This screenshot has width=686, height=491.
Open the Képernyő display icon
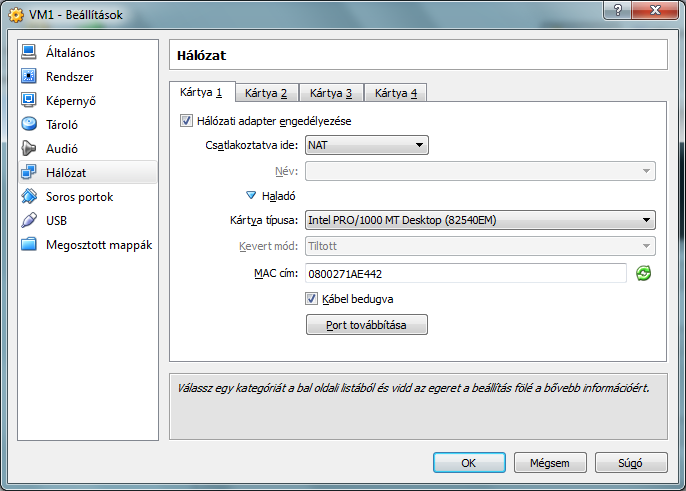(28, 100)
